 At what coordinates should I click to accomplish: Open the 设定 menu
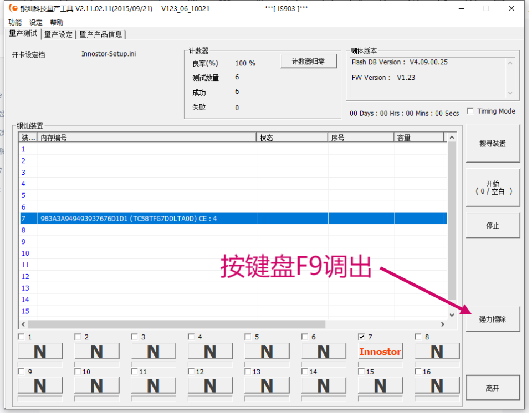pyautogui.click(x=34, y=22)
